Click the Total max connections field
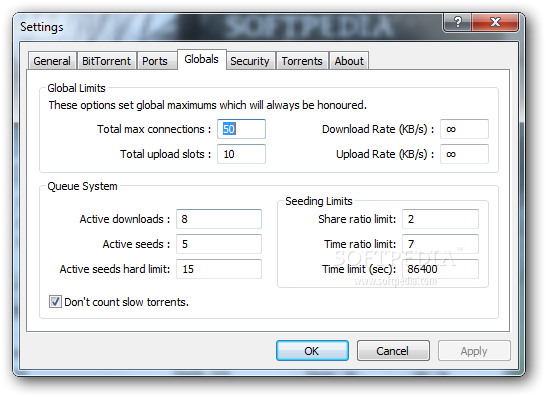 click(x=241, y=129)
